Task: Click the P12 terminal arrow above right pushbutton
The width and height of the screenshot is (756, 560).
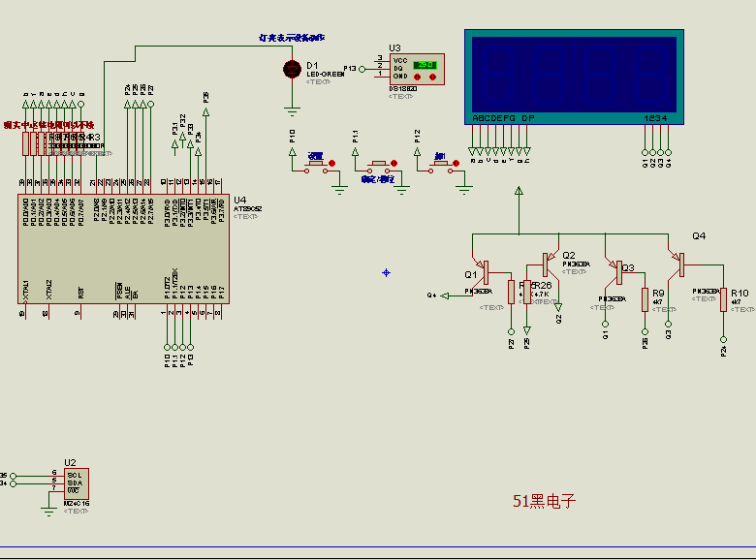Action: pyautogui.click(x=417, y=151)
